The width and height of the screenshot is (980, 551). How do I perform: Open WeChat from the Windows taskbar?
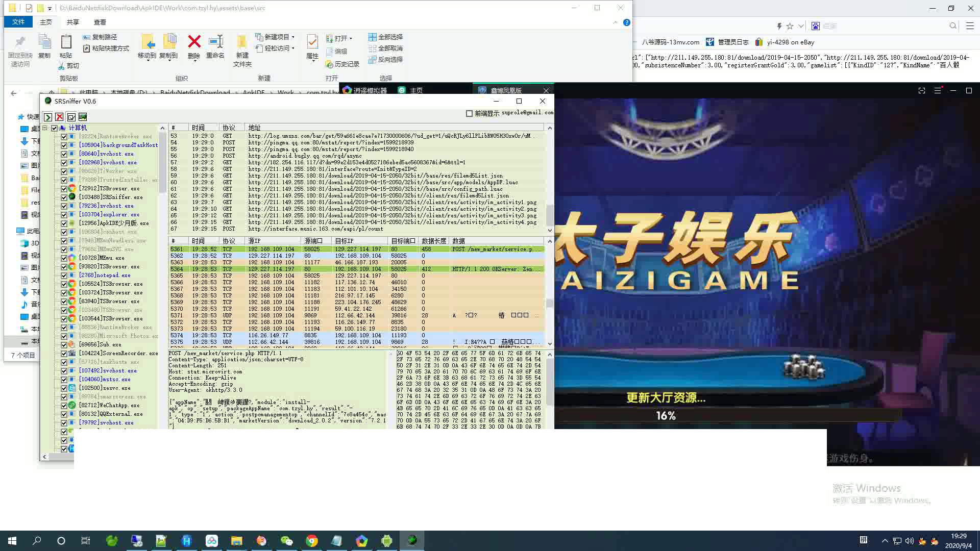[287, 541]
